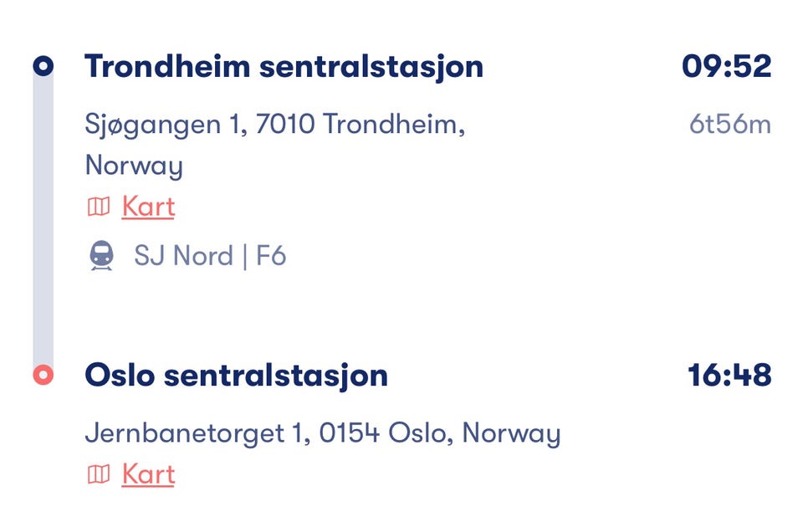The height and width of the screenshot is (532, 803).
Task: Click the Trondheim sentralstasjon station heading
Action: pyautogui.click(x=284, y=66)
